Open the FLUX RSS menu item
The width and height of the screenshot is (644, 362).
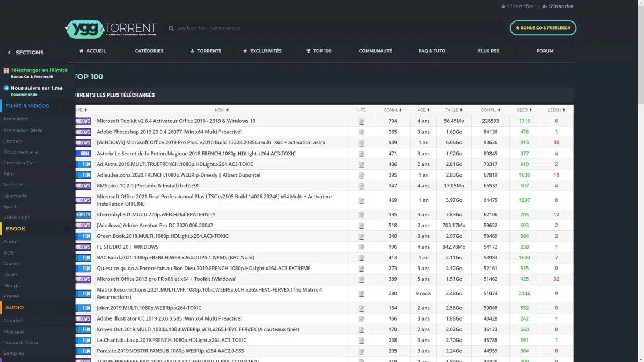(x=488, y=51)
